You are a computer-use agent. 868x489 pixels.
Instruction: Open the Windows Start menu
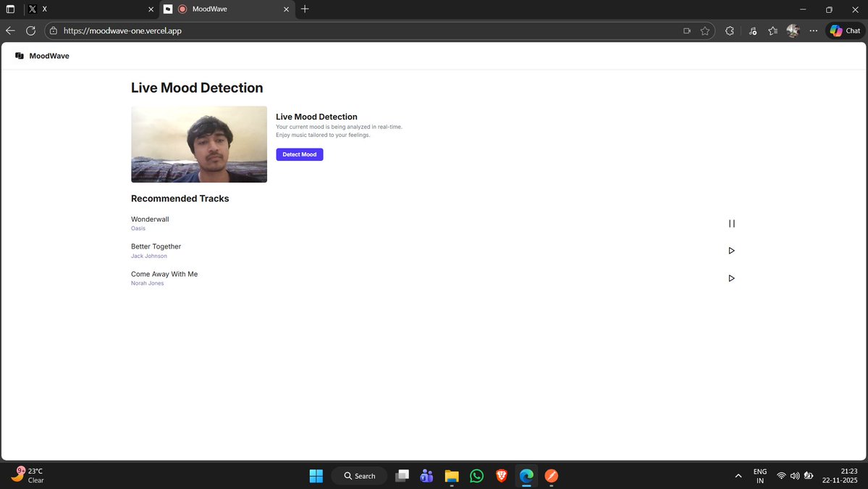[x=316, y=476]
